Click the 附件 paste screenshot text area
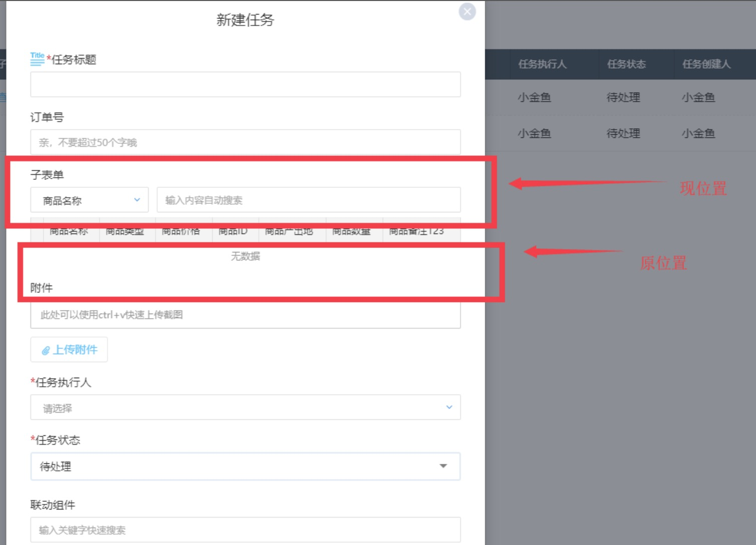This screenshot has width=756, height=545. 245,315
